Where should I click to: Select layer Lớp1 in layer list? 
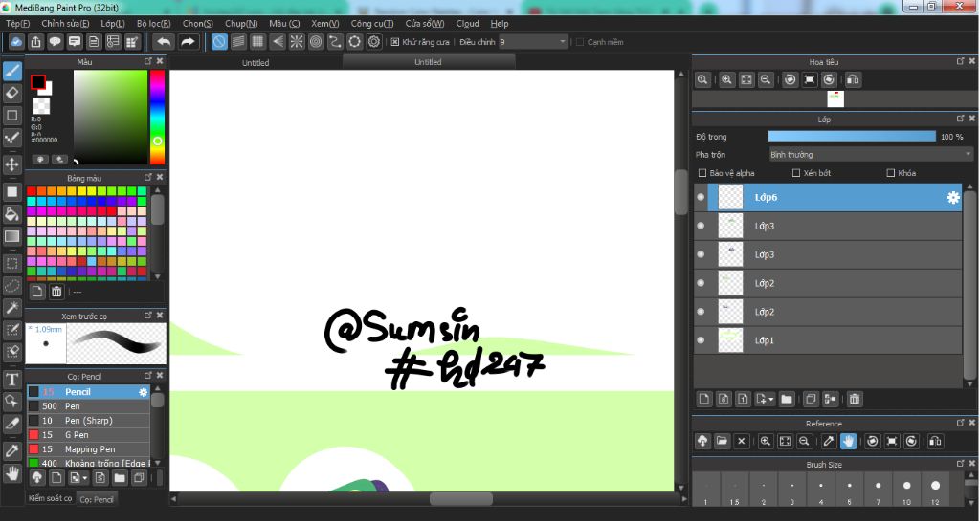coord(828,340)
